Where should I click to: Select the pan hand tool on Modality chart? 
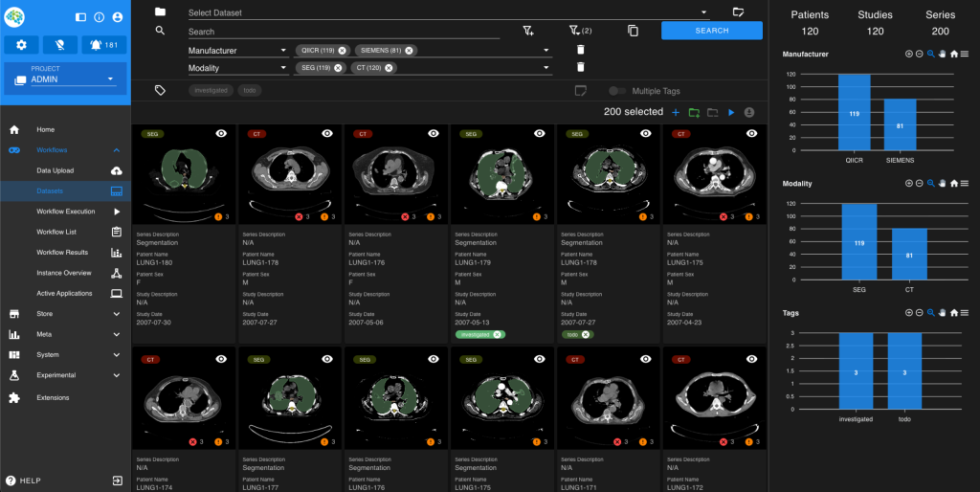[x=942, y=183]
